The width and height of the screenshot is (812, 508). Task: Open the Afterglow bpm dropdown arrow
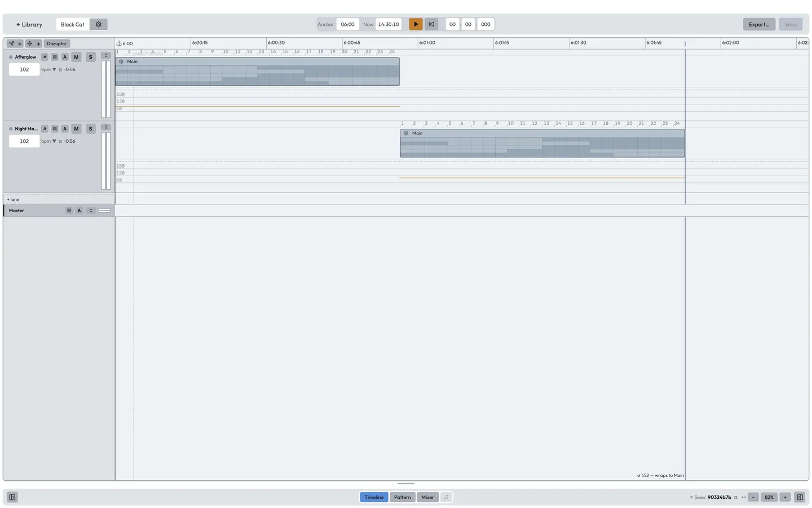54,69
